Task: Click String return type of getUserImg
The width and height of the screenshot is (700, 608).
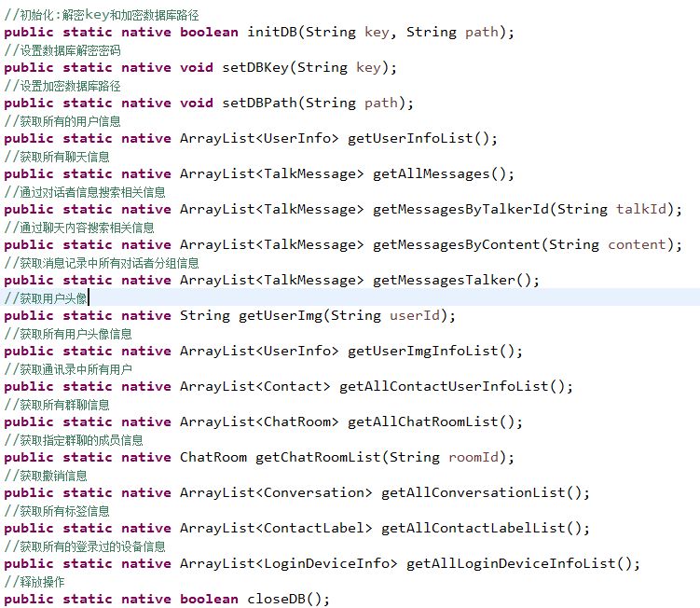Action: (205, 316)
